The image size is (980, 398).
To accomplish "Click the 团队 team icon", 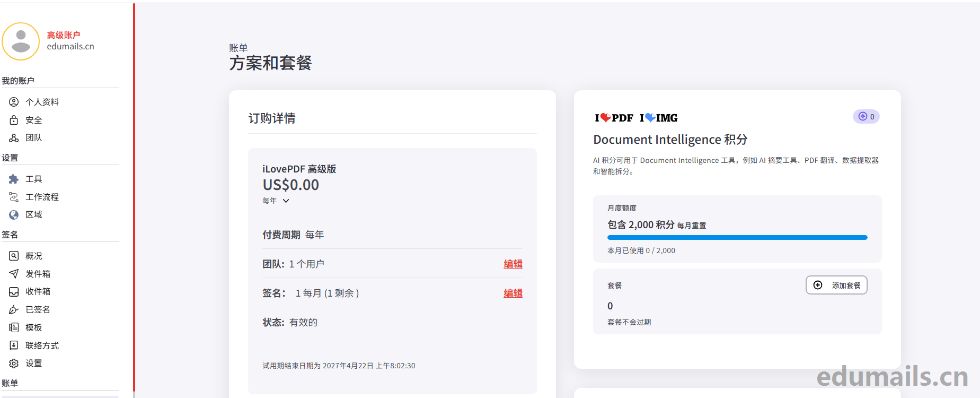I will coord(14,138).
